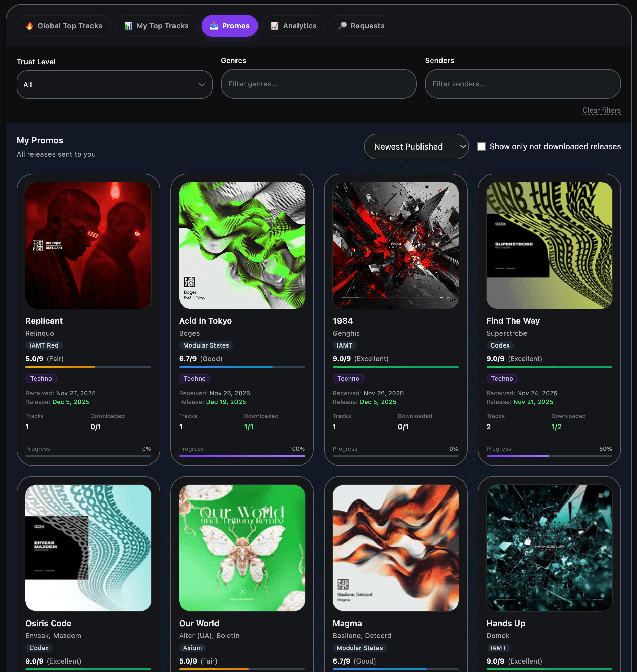
Task: Click the Find The Way progress bar
Action: [x=549, y=456]
